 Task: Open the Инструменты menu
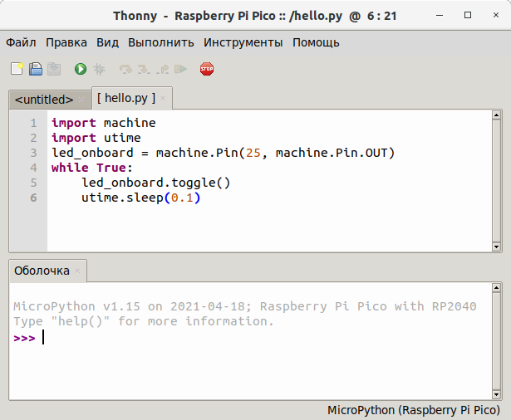click(243, 42)
